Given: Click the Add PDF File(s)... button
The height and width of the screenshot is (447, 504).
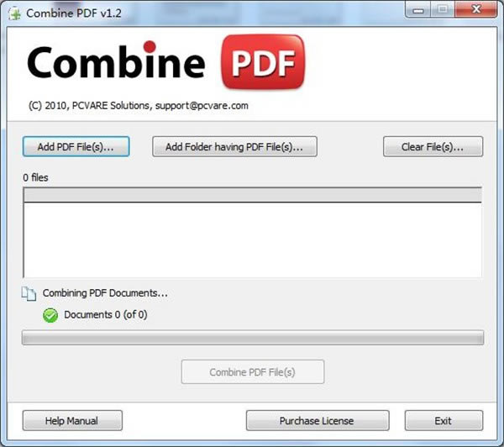Looking at the screenshot, I should coord(76,147).
